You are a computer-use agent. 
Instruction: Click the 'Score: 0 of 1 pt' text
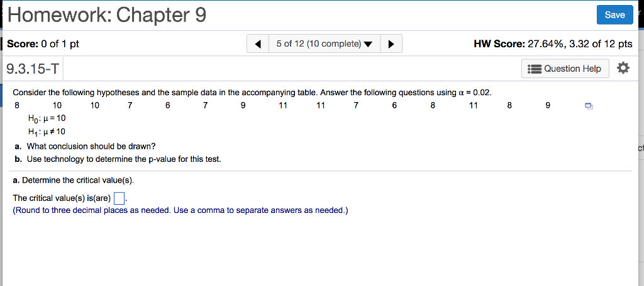[x=43, y=44]
